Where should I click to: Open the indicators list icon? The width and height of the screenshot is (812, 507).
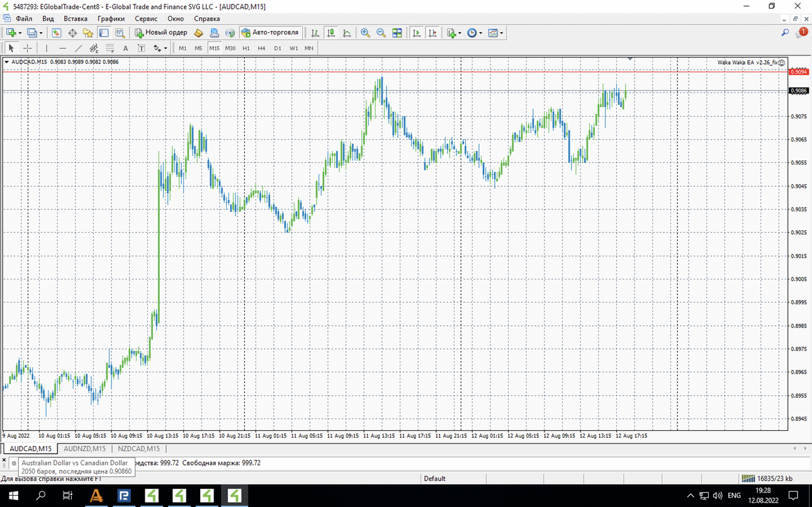pos(451,33)
